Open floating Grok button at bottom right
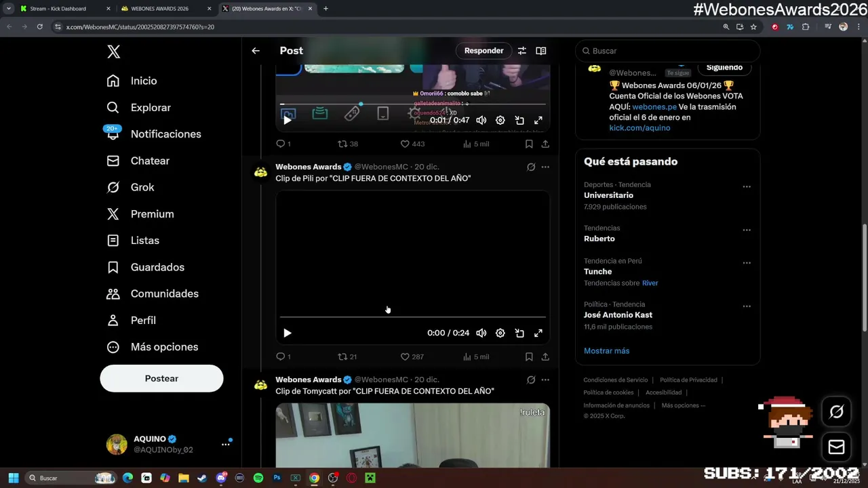Image resolution: width=868 pixels, height=488 pixels. pyautogui.click(x=836, y=411)
